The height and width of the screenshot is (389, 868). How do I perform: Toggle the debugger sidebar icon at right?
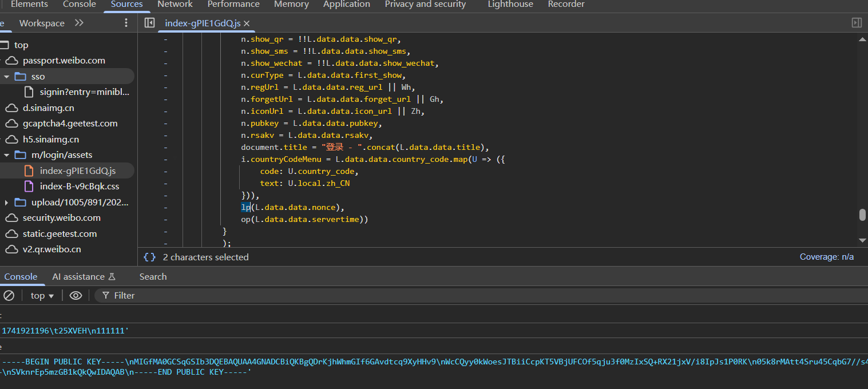(x=857, y=23)
